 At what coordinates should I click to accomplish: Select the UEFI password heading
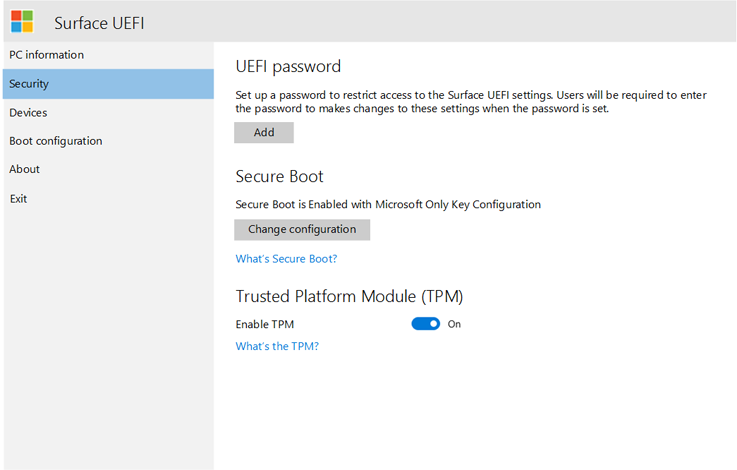(x=288, y=67)
